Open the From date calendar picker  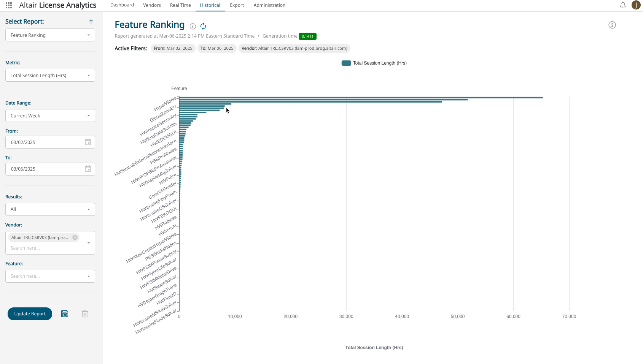[88, 142]
